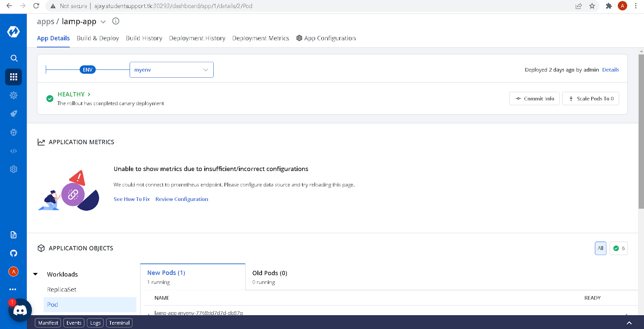Open Deployment History tab
The height and width of the screenshot is (329, 644).
click(197, 38)
